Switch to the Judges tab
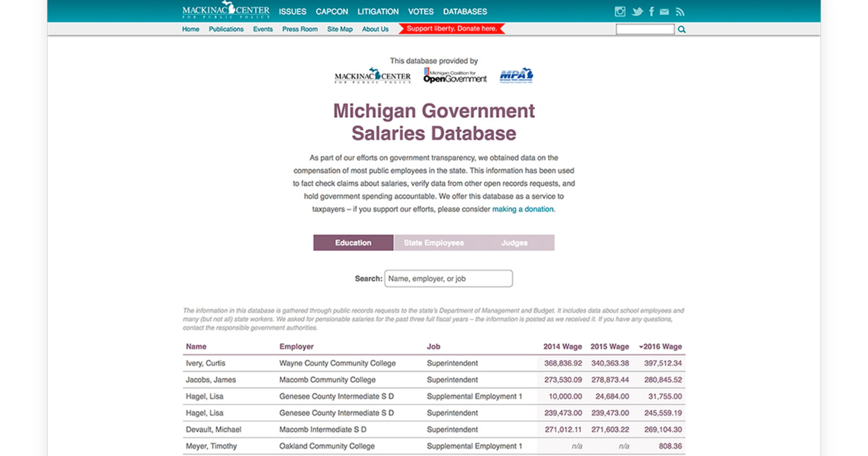Screen dimensions: 868x456 [x=514, y=243]
